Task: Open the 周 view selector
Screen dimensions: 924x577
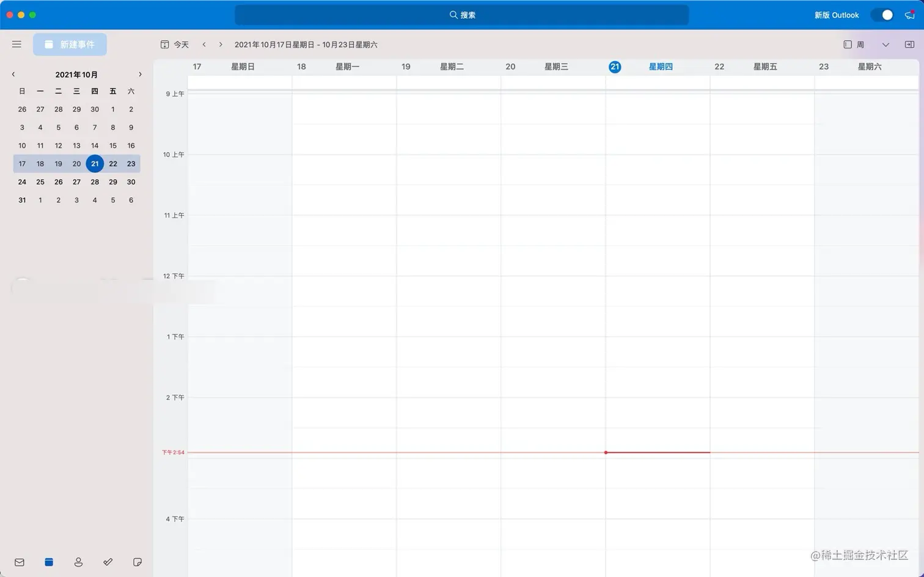Action: click(854, 45)
